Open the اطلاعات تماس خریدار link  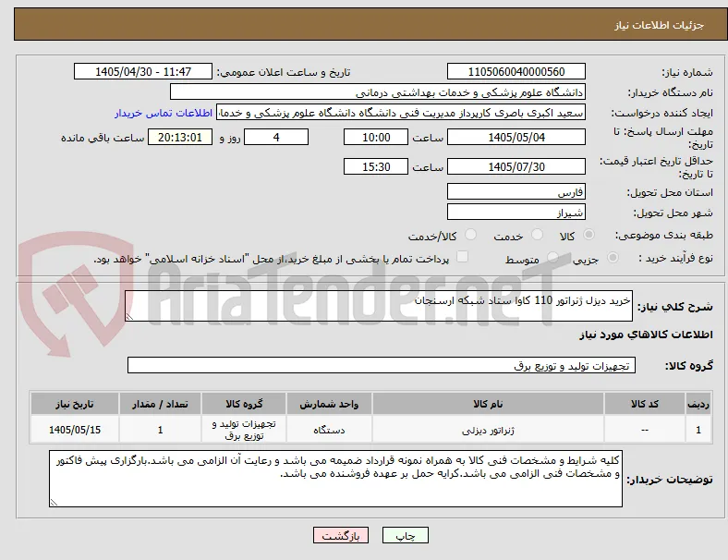[164, 113]
